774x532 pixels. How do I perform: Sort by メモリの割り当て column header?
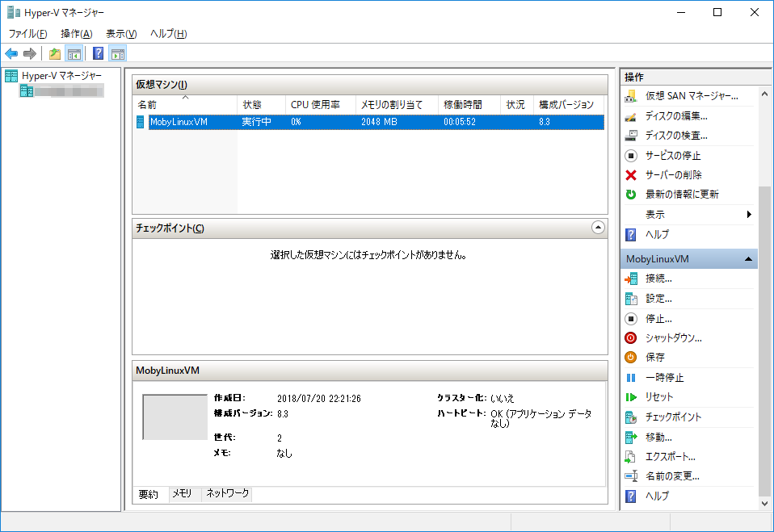click(x=397, y=104)
